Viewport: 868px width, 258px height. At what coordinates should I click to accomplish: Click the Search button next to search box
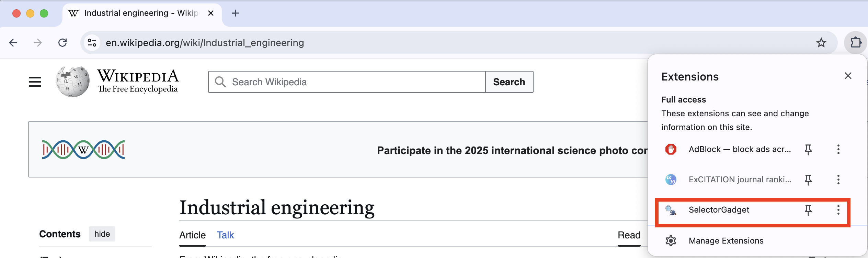click(509, 82)
